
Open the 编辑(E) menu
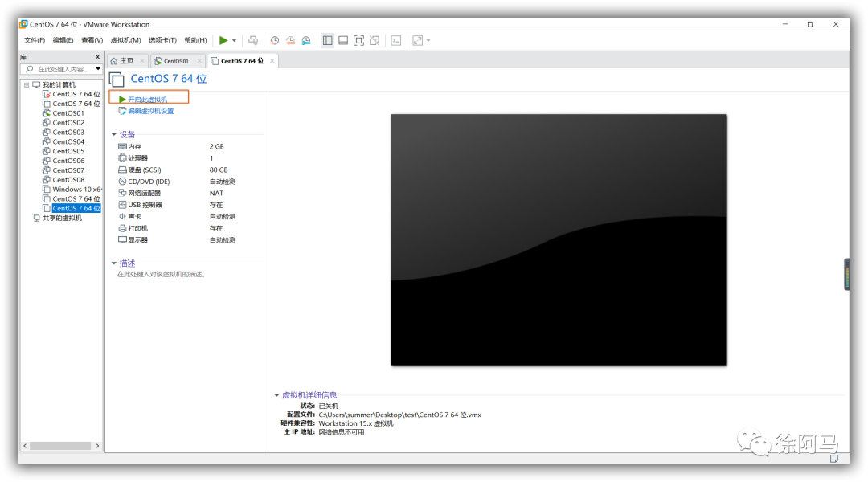click(x=63, y=40)
